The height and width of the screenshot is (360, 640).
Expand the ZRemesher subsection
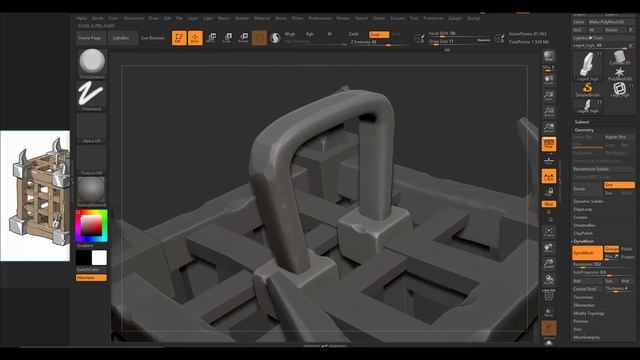click(x=584, y=305)
